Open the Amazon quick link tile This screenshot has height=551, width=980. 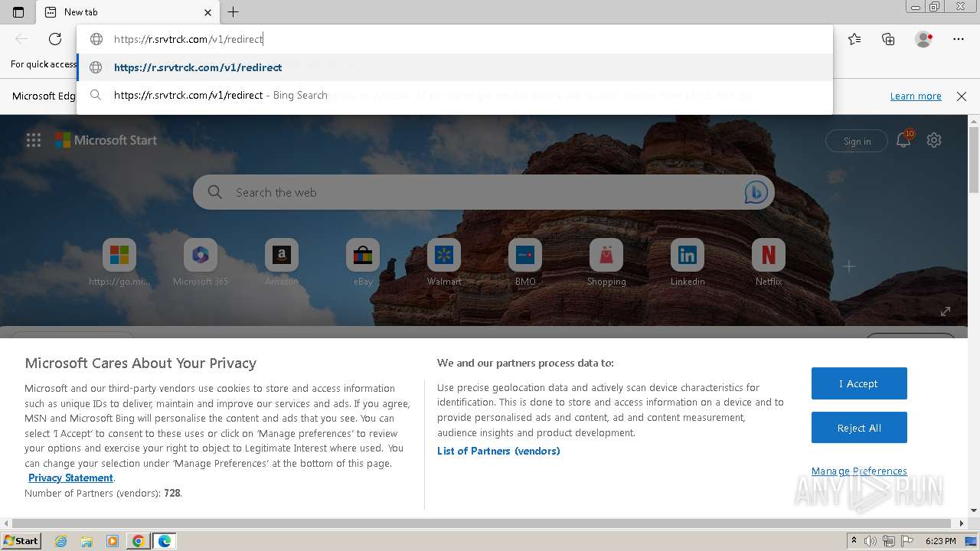tap(282, 262)
